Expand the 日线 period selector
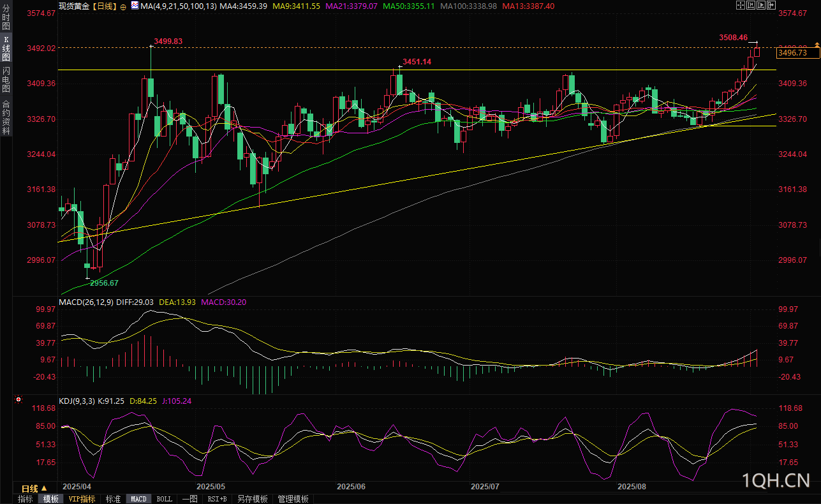The image size is (821, 504). point(34,488)
